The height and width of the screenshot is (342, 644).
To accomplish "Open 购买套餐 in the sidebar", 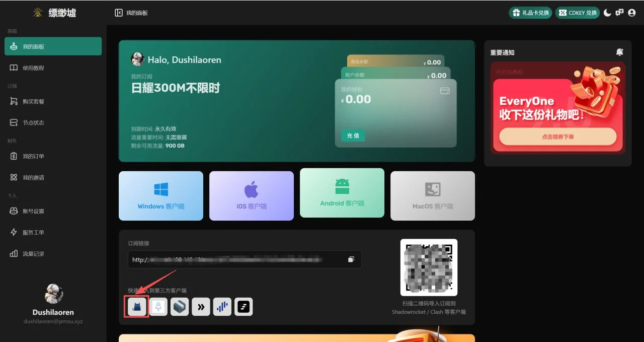I will (33, 101).
